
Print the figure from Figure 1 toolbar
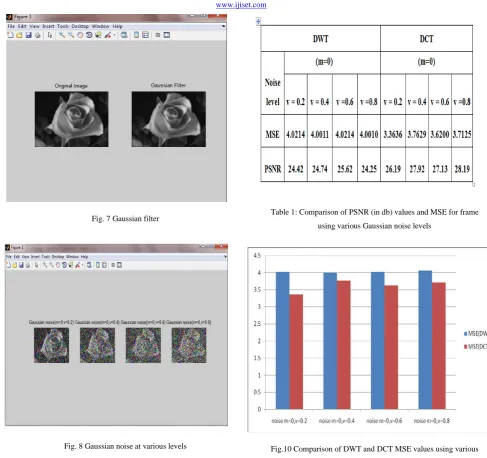[x=28, y=265]
